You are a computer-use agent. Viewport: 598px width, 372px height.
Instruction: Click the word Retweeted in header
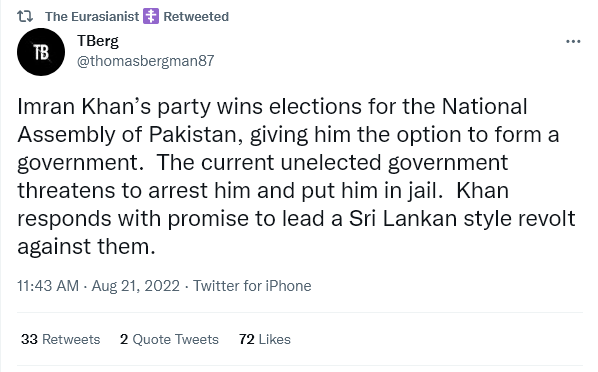[196, 16]
